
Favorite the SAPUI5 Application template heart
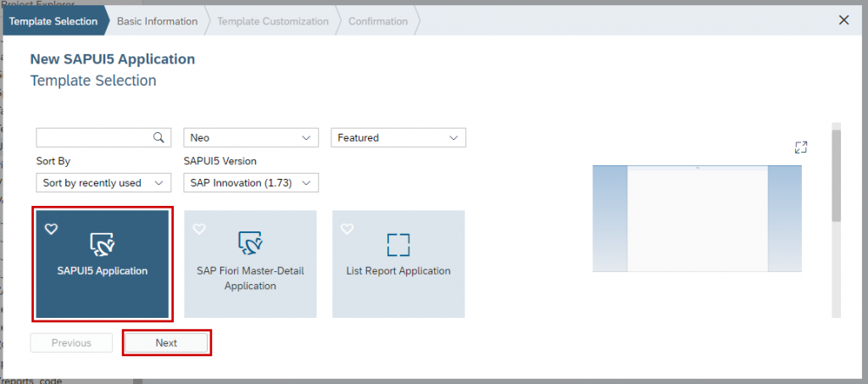(x=51, y=229)
